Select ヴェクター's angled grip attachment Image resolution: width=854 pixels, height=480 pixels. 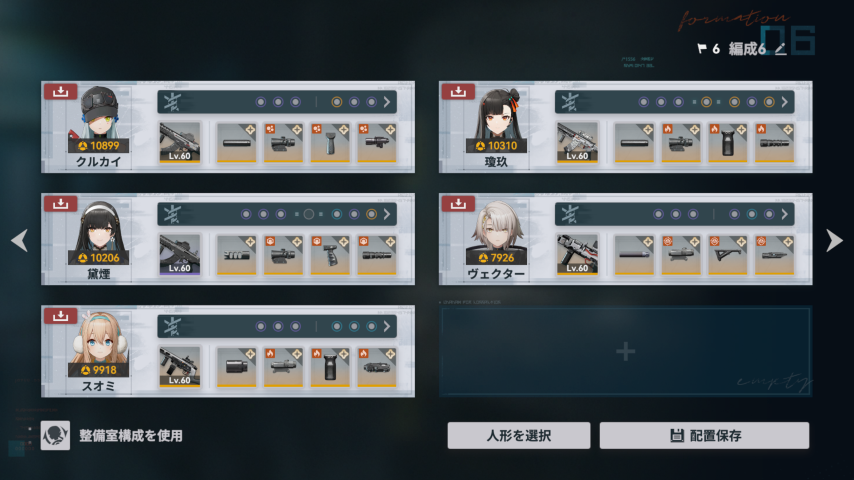click(x=728, y=254)
